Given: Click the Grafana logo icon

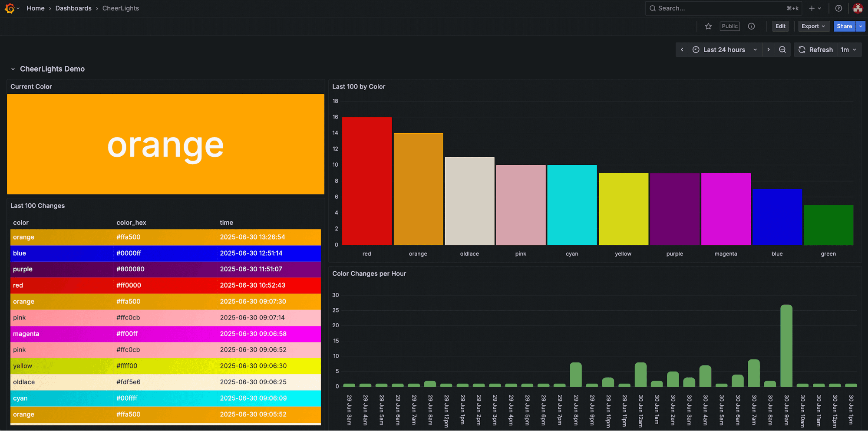Looking at the screenshot, I should (x=9, y=8).
